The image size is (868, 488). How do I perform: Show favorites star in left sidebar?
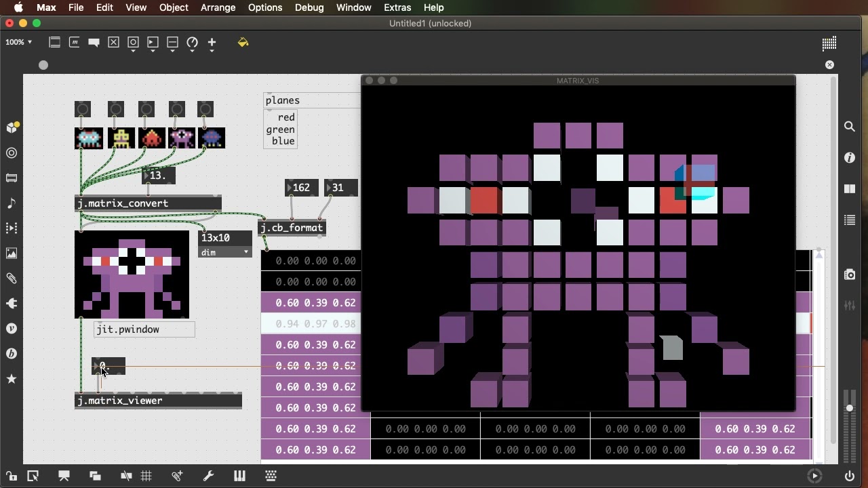[12, 379]
